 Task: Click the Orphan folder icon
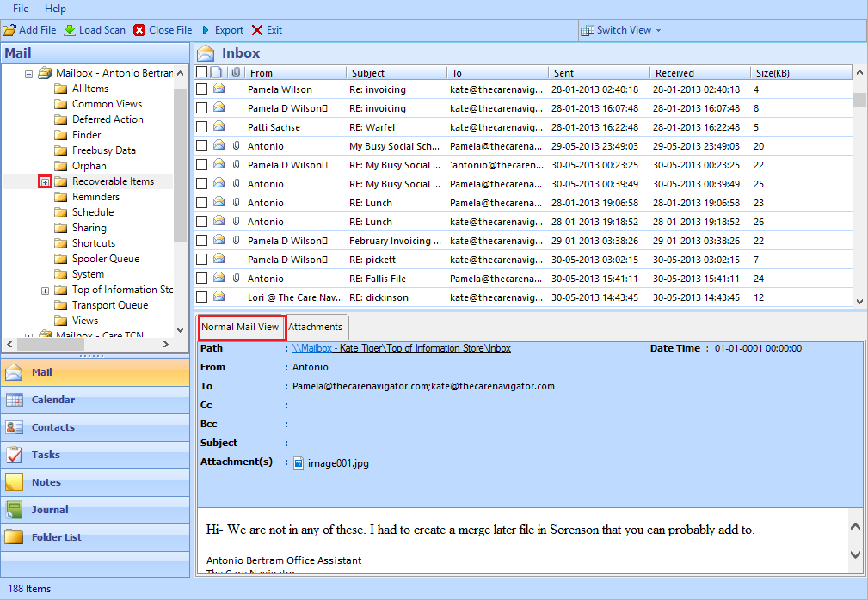[61, 166]
